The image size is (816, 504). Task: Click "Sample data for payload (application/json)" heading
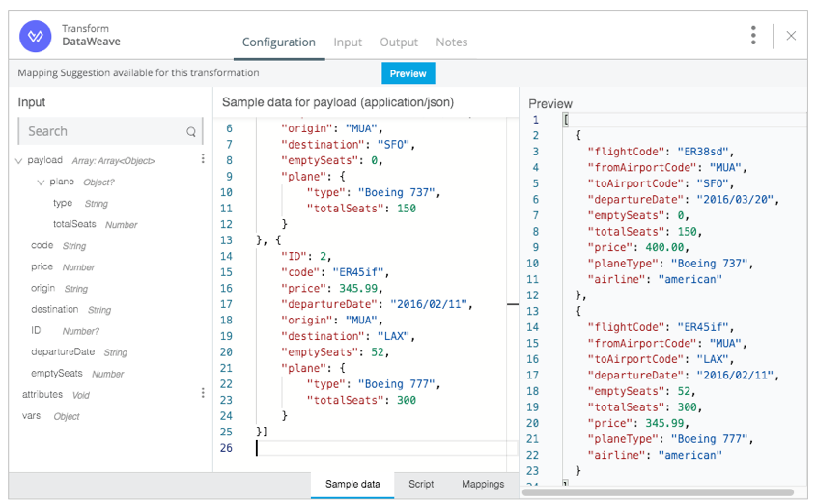(x=338, y=102)
